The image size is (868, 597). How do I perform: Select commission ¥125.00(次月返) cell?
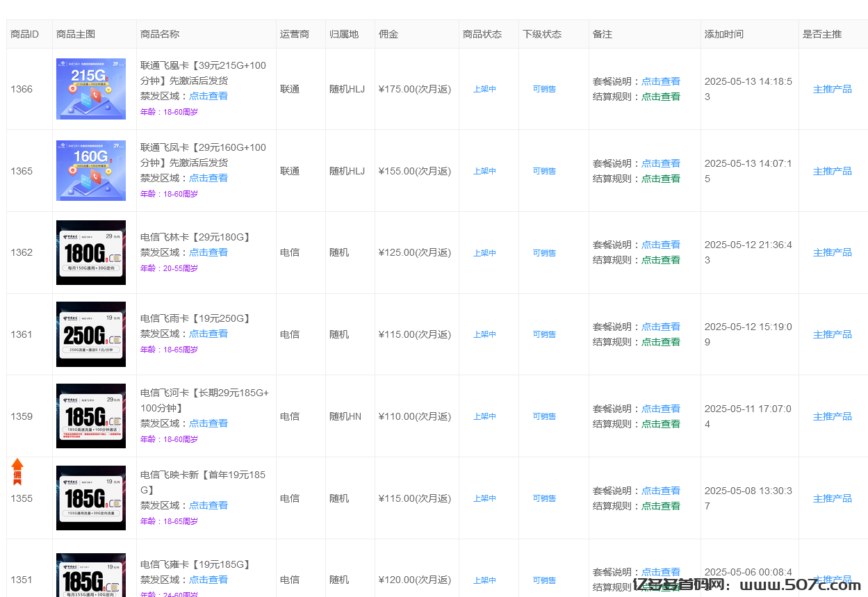(415, 252)
